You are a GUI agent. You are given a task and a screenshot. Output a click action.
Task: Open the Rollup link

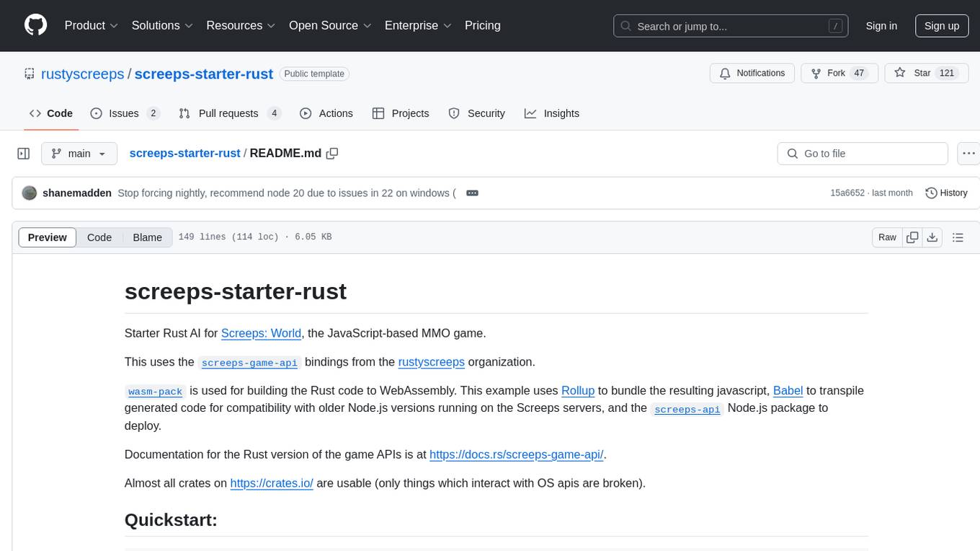point(578,391)
